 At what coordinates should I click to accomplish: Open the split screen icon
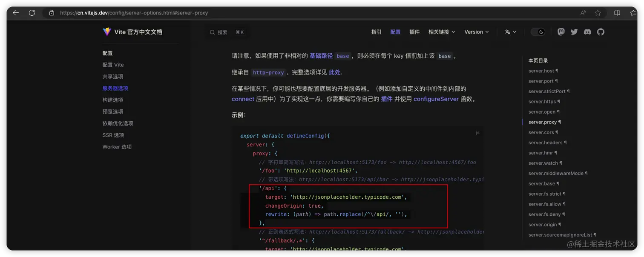click(617, 13)
